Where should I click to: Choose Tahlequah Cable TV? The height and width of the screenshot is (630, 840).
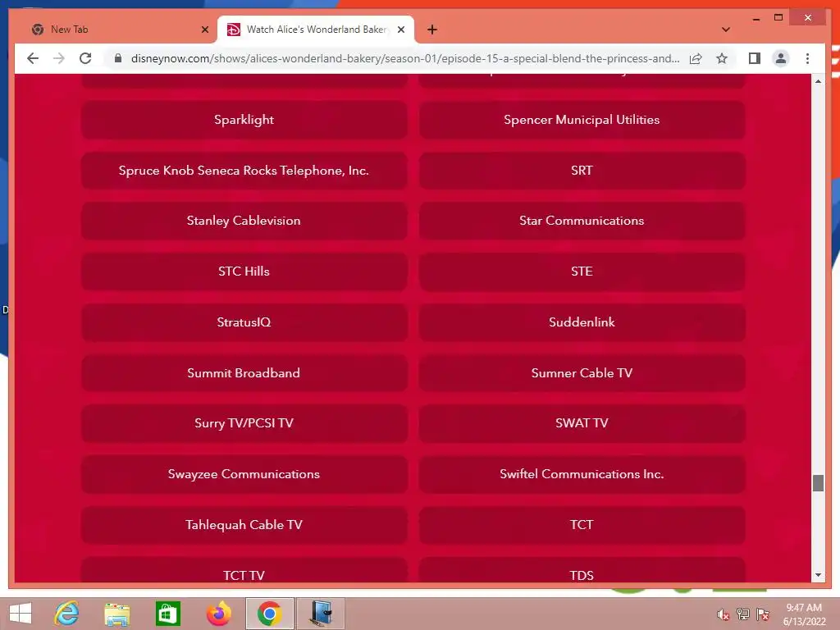pos(244,524)
